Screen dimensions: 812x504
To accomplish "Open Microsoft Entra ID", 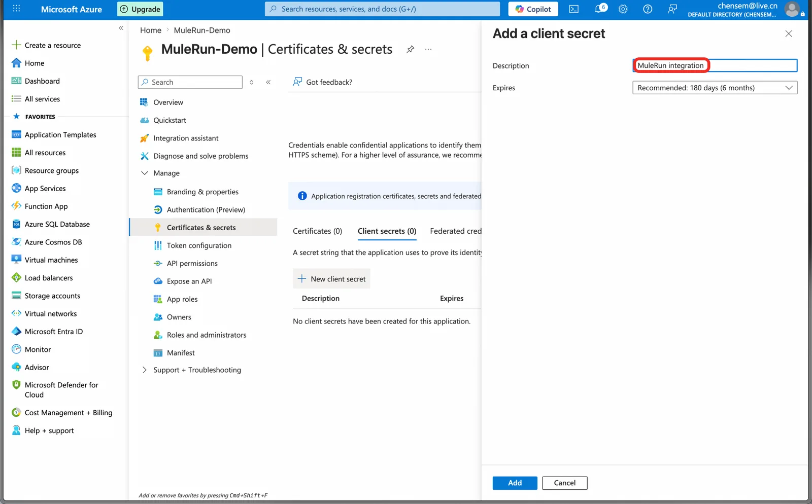I will pos(54,332).
